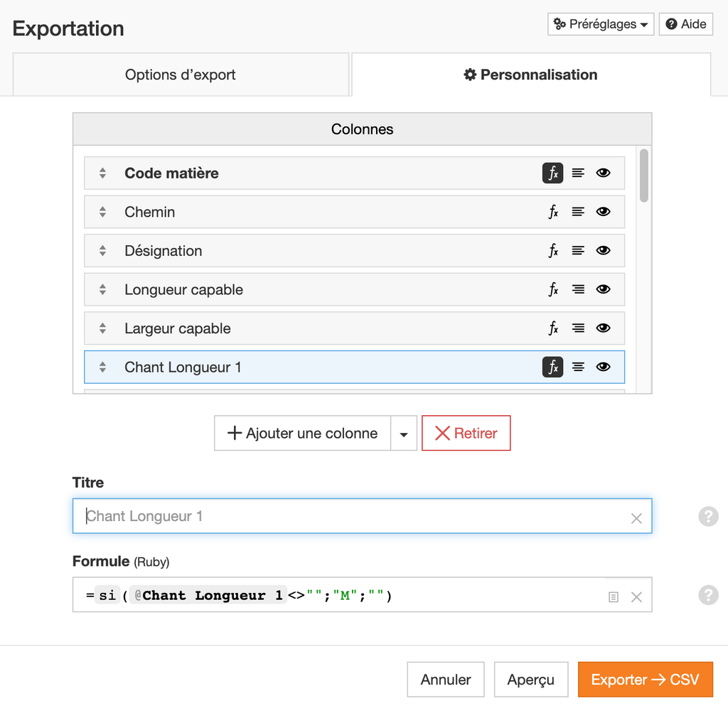
Task: Click the fx formula icon on Chemin row
Action: coord(552,212)
